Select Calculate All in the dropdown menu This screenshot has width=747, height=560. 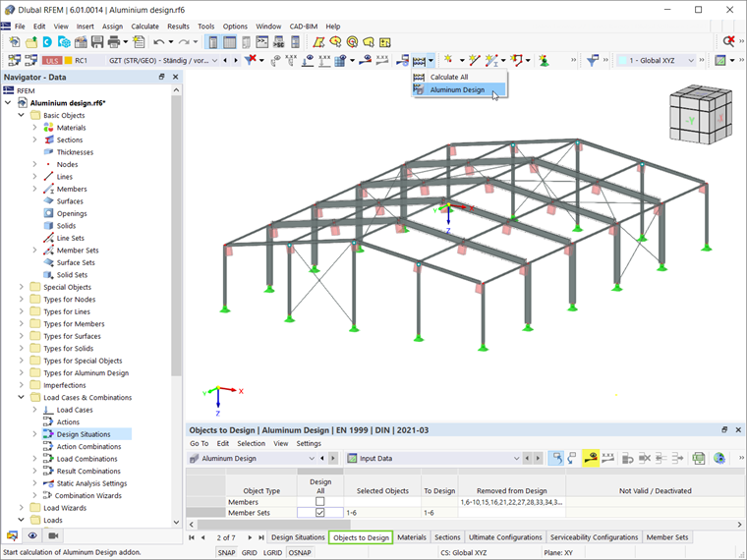(x=459, y=77)
